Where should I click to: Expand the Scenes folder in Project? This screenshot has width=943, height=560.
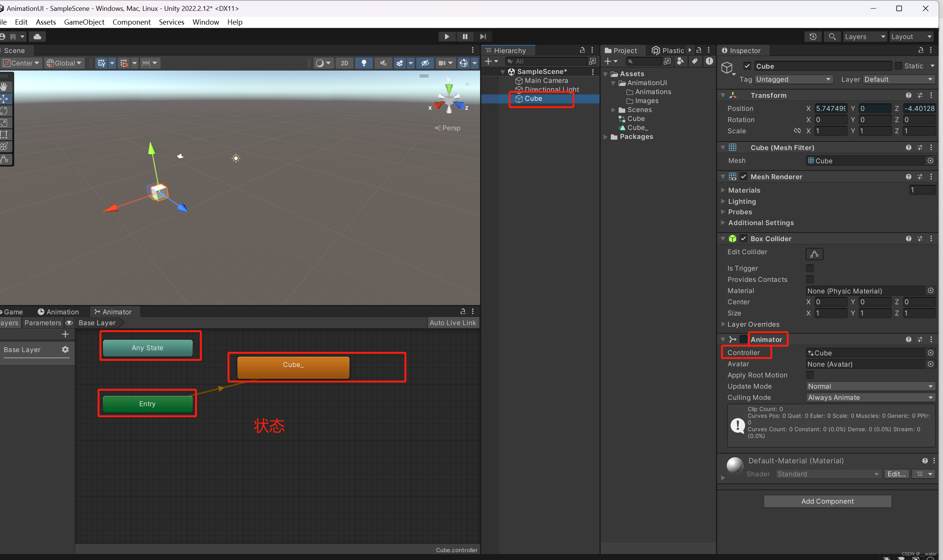coord(613,110)
